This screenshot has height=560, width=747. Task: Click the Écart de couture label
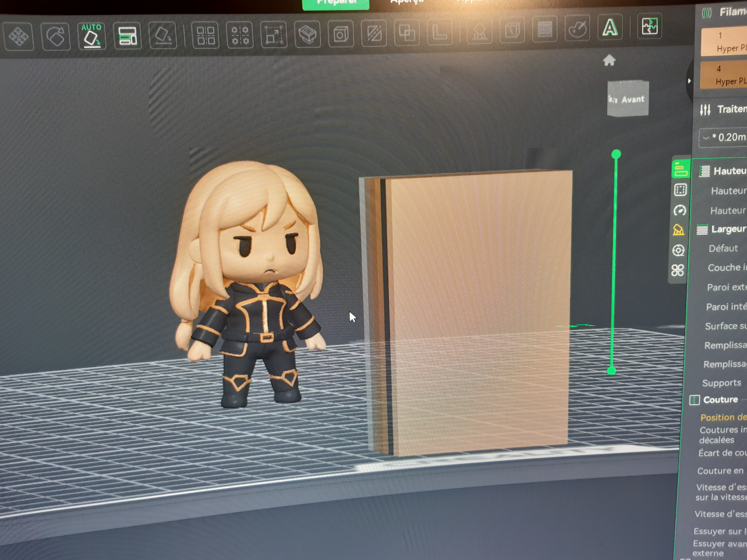(722, 453)
